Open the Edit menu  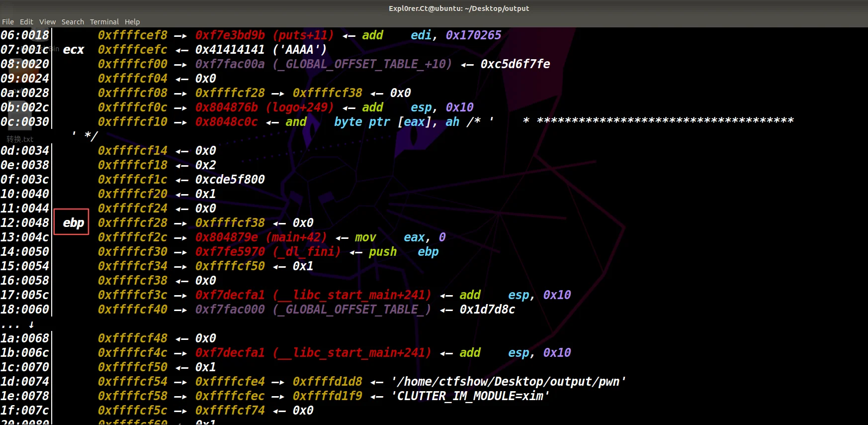[26, 22]
